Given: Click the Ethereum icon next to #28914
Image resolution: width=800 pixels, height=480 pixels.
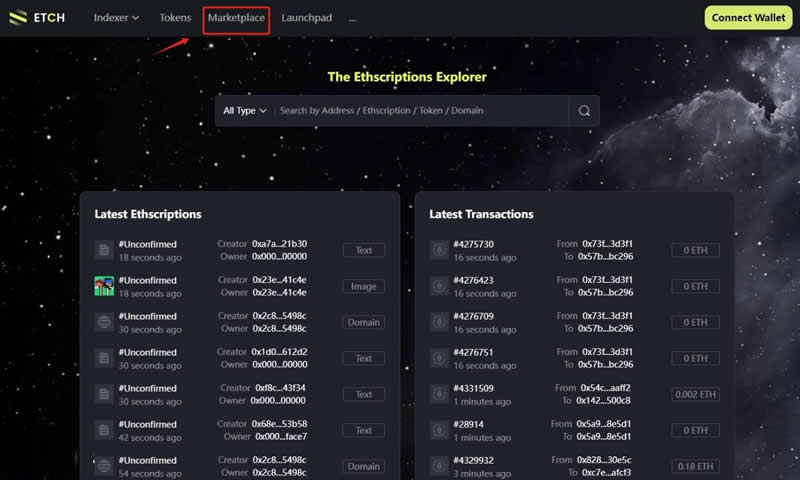Looking at the screenshot, I should point(439,430).
